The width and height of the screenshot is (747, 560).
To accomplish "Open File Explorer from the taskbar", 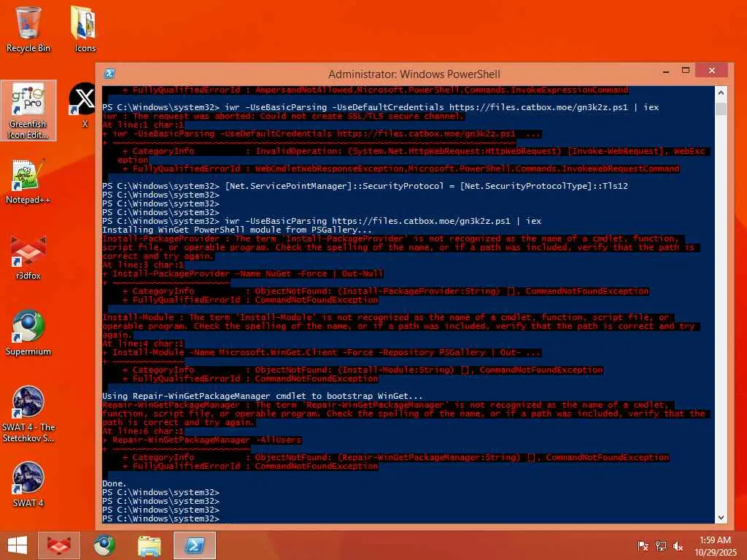I will 149,545.
